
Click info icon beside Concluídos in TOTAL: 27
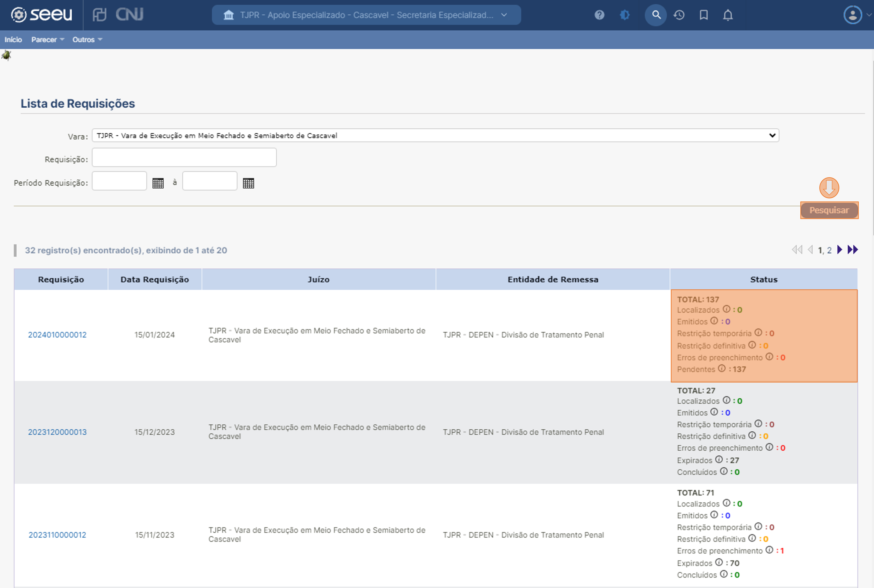(724, 471)
